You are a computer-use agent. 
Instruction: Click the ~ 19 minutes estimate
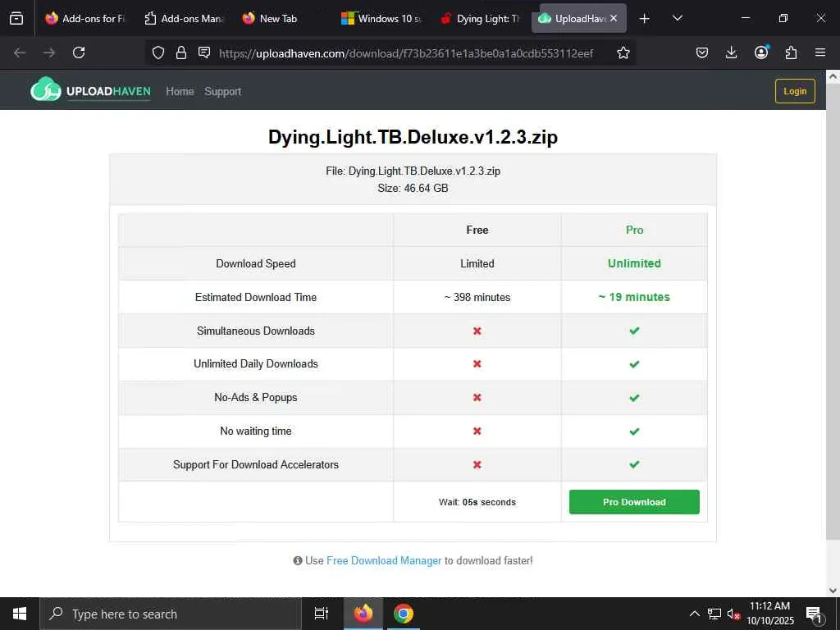[x=634, y=297]
